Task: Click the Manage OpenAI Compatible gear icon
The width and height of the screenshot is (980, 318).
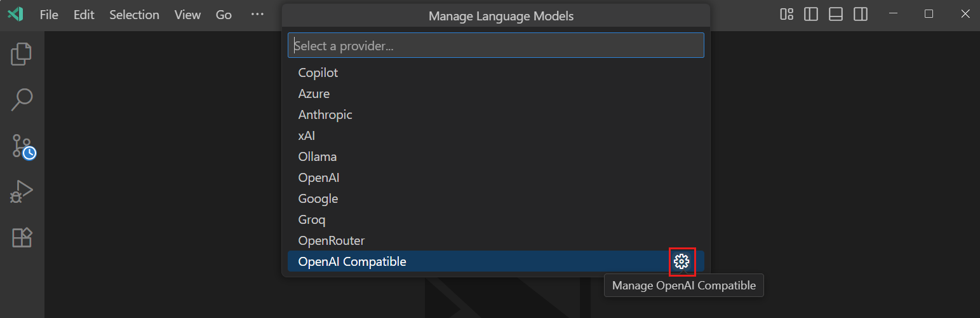Action: pyautogui.click(x=681, y=261)
